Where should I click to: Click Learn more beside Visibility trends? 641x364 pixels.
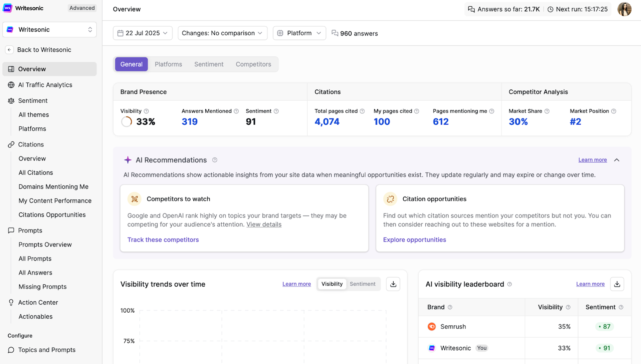pos(296,284)
